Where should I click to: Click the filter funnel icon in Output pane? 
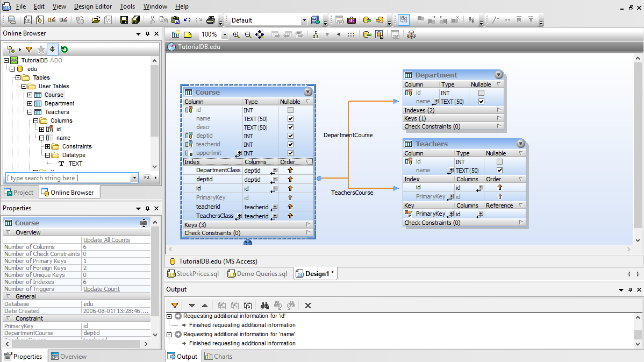pyautogui.click(x=175, y=306)
